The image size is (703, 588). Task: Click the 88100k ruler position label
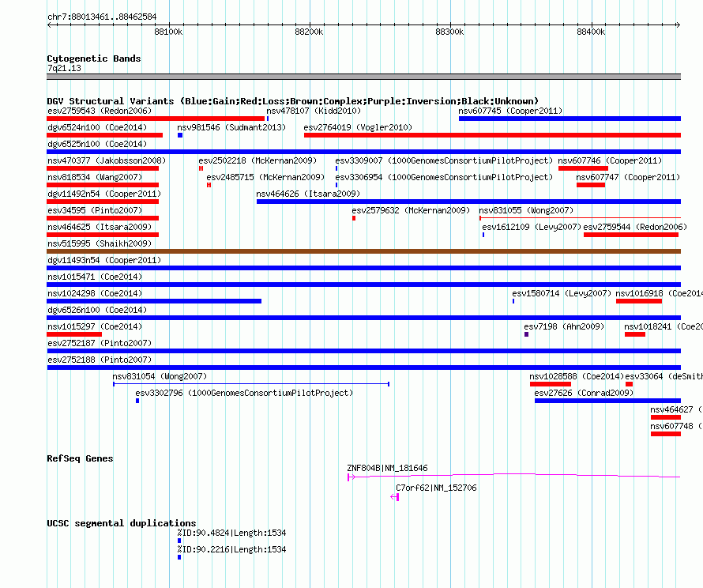coord(168,32)
